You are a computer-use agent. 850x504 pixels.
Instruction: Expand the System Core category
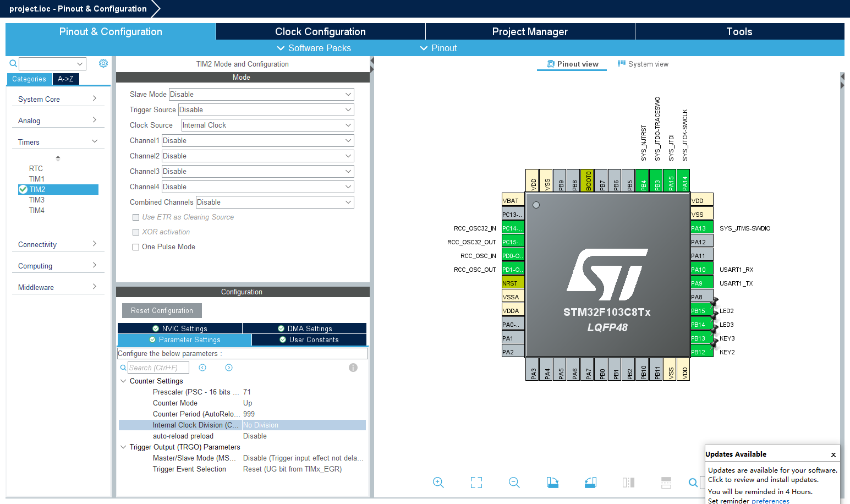coord(58,99)
